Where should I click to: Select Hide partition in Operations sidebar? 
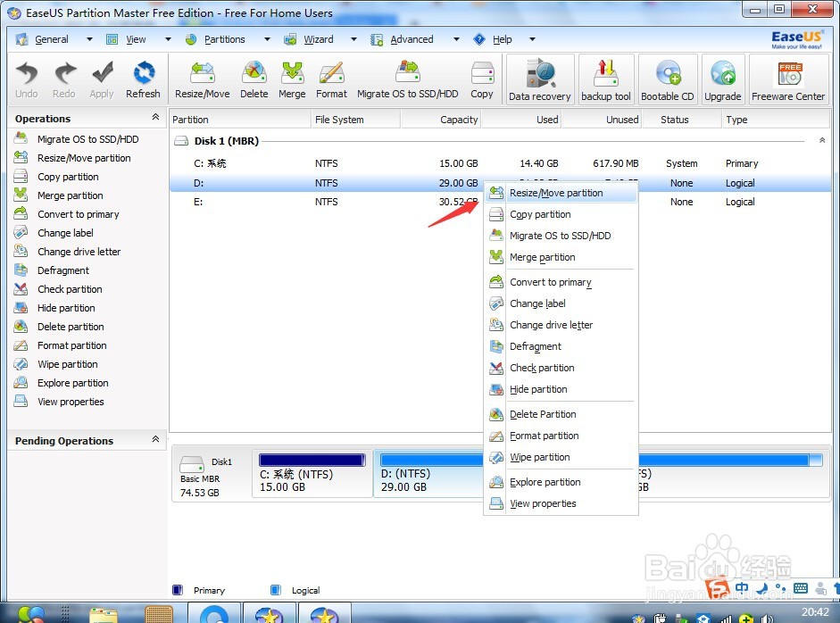66,307
